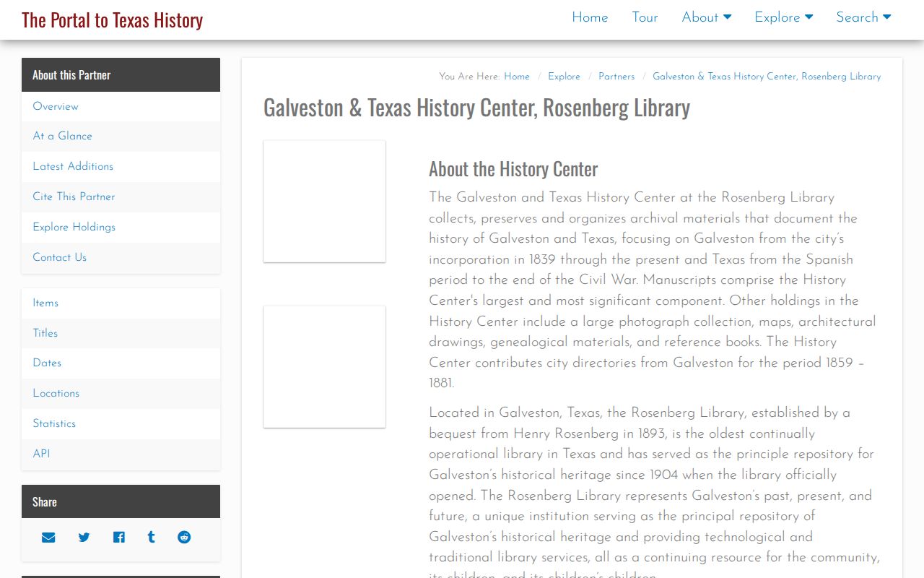Share on Twitter icon
Viewport: 924px width, 578px height.
(x=84, y=538)
